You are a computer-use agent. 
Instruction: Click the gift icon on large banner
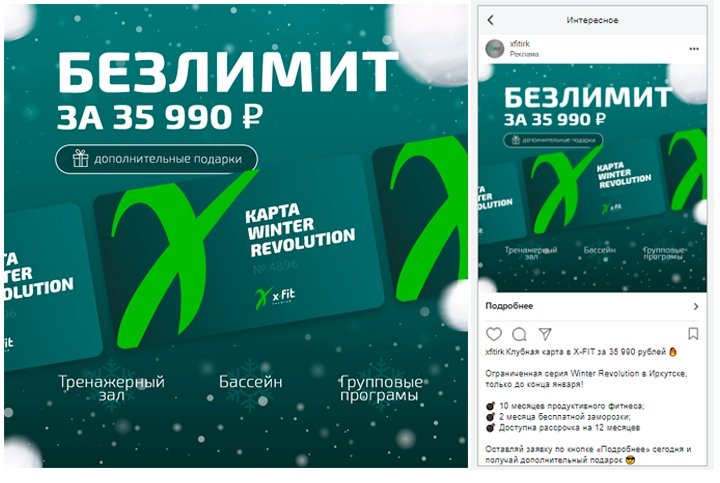pyautogui.click(x=80, y=158)
